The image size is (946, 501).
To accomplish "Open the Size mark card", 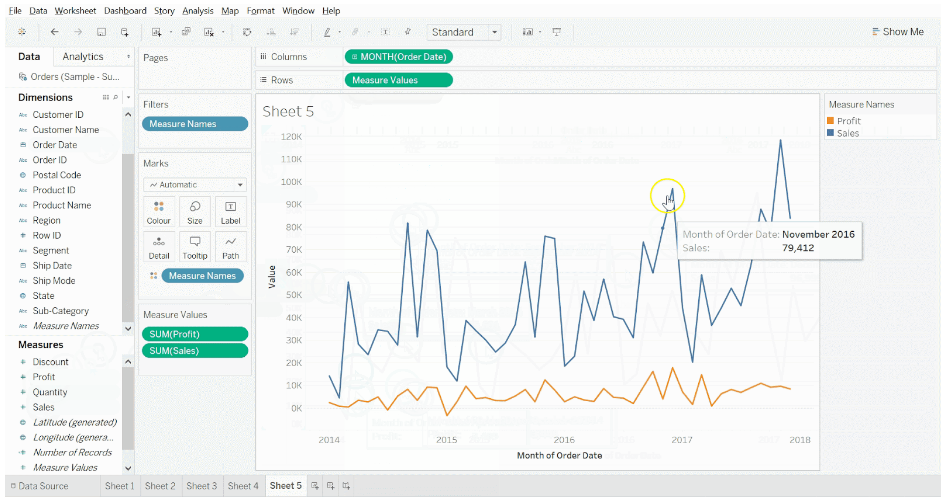I will 195,211.
